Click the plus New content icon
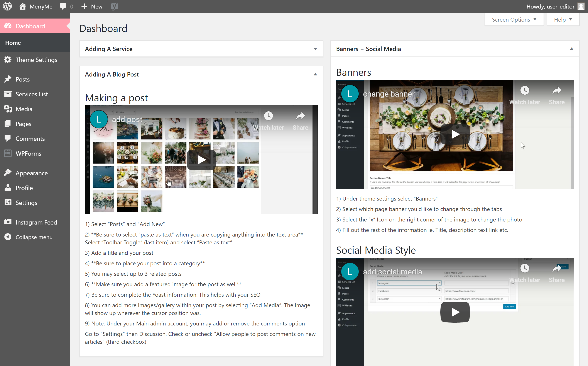The height and width of the screenshot is (366, 588). pos(84,6)
